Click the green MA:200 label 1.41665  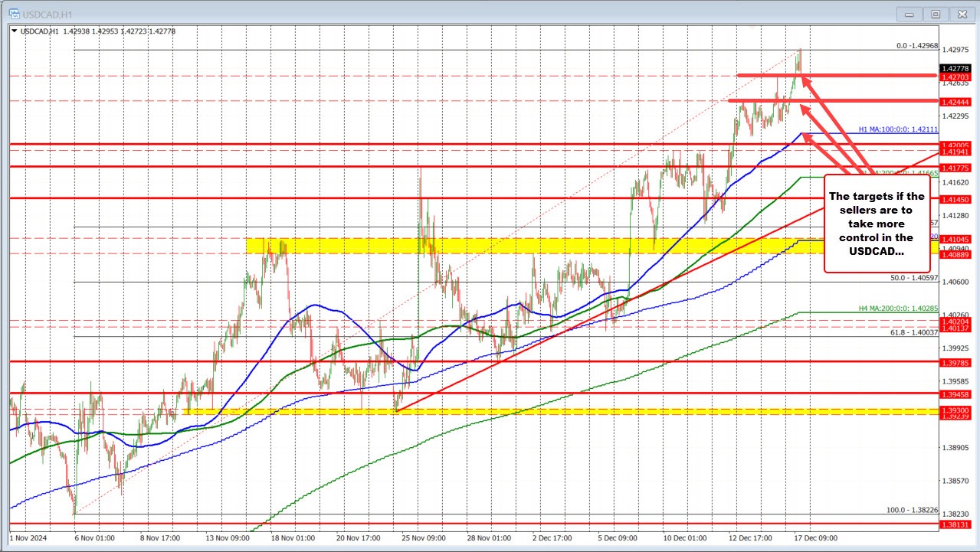click(898, 174)
